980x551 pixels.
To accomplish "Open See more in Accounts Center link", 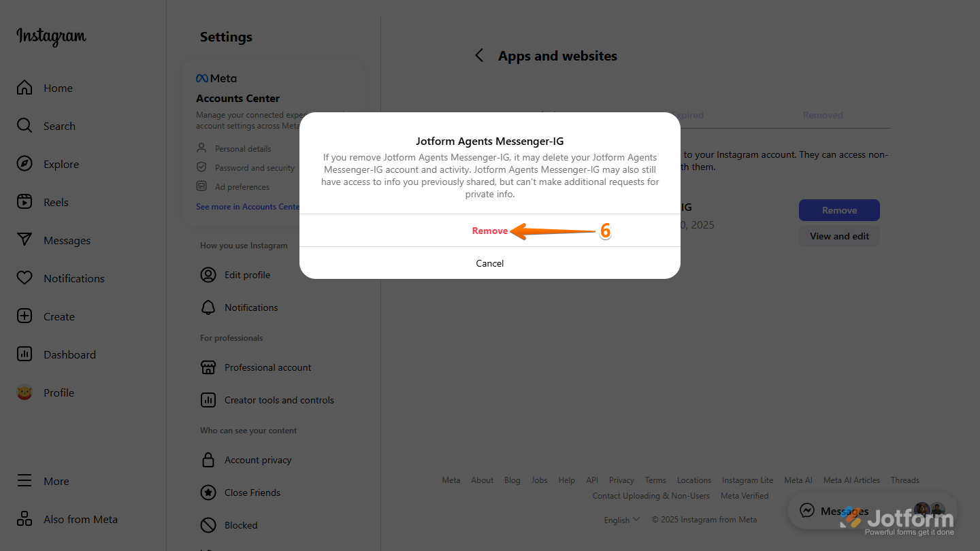I will (x=248, y=207).
